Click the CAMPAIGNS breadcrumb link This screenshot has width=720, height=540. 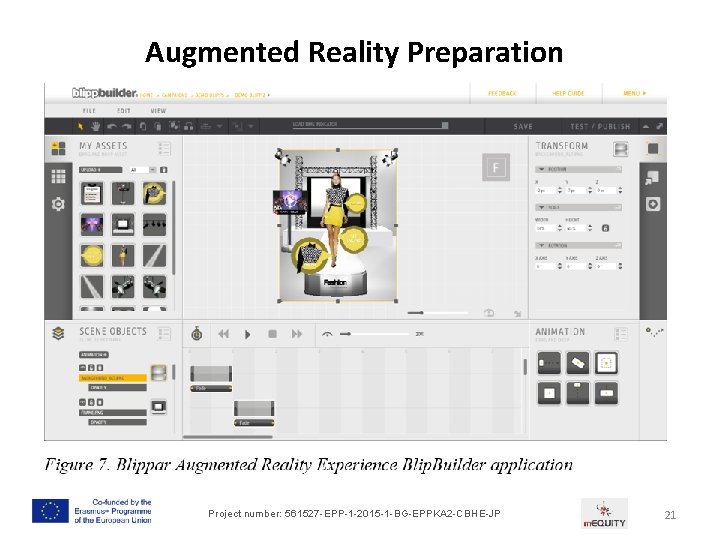[x=174, y=95]
